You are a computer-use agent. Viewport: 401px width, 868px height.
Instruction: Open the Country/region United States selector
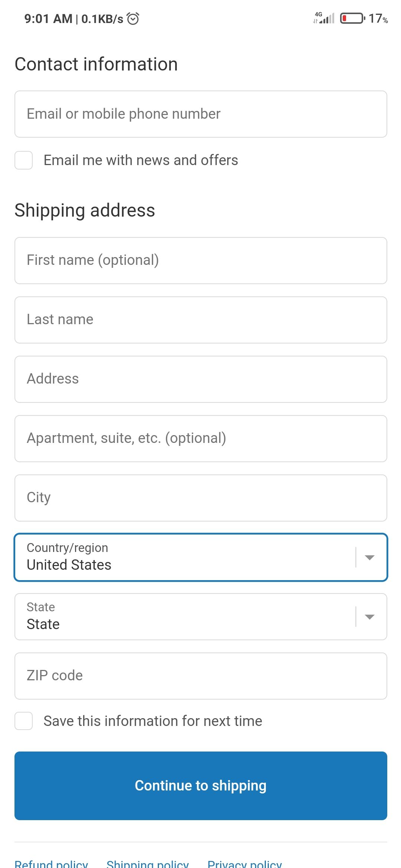coord(186,558)
